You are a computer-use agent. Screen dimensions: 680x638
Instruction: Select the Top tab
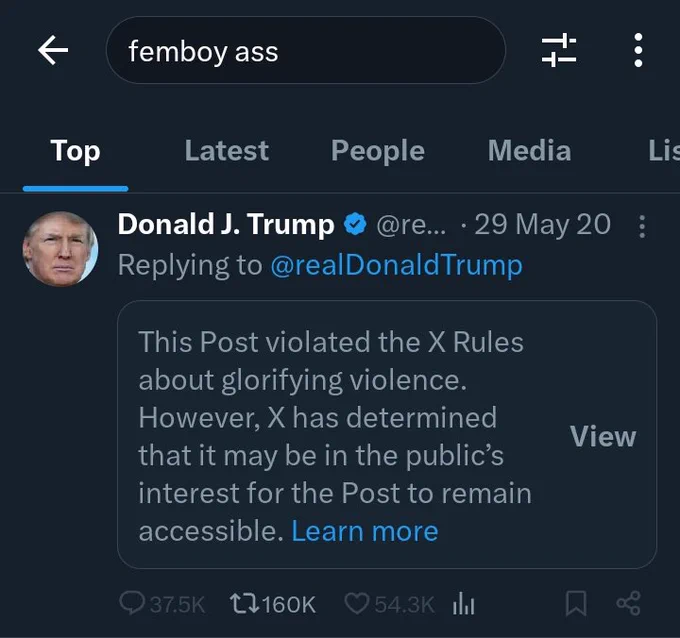coord(75,151)
